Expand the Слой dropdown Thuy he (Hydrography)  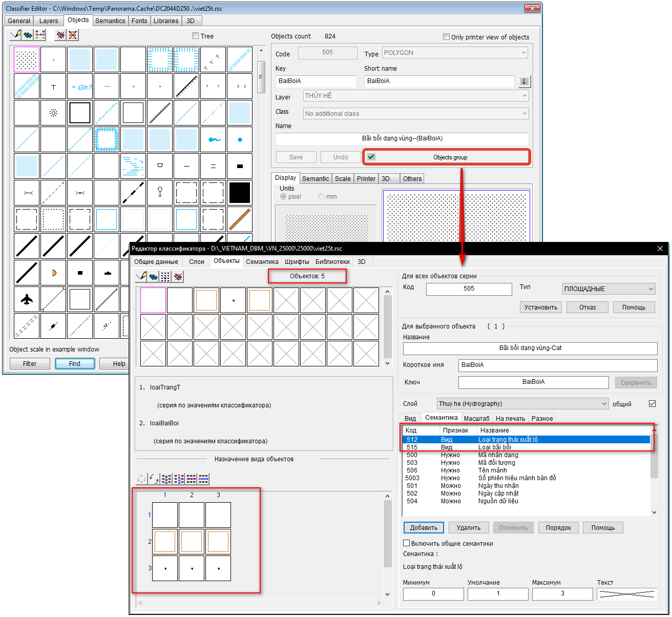[522, 404]
